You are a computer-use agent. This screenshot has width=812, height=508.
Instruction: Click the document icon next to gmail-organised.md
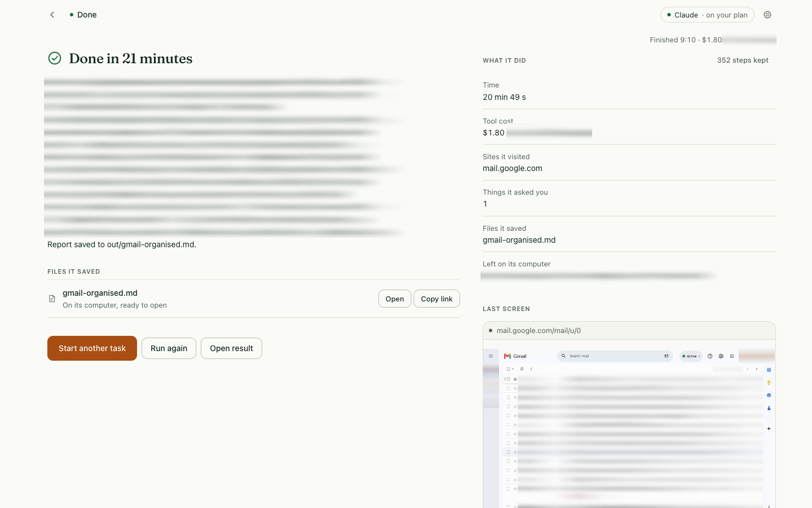[52, 299]
